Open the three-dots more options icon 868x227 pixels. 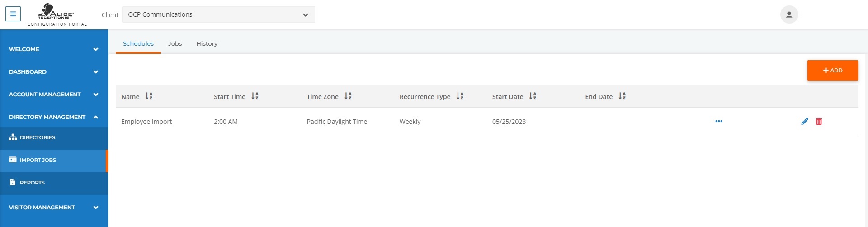[x=719, y=121]
